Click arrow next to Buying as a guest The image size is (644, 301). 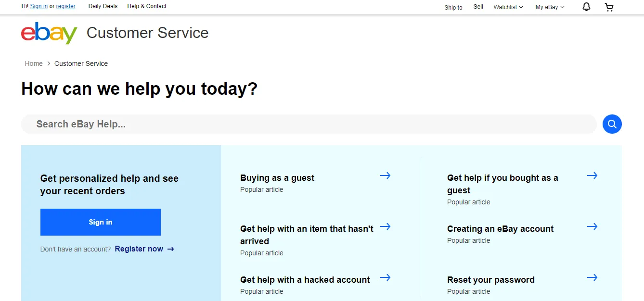385,176
